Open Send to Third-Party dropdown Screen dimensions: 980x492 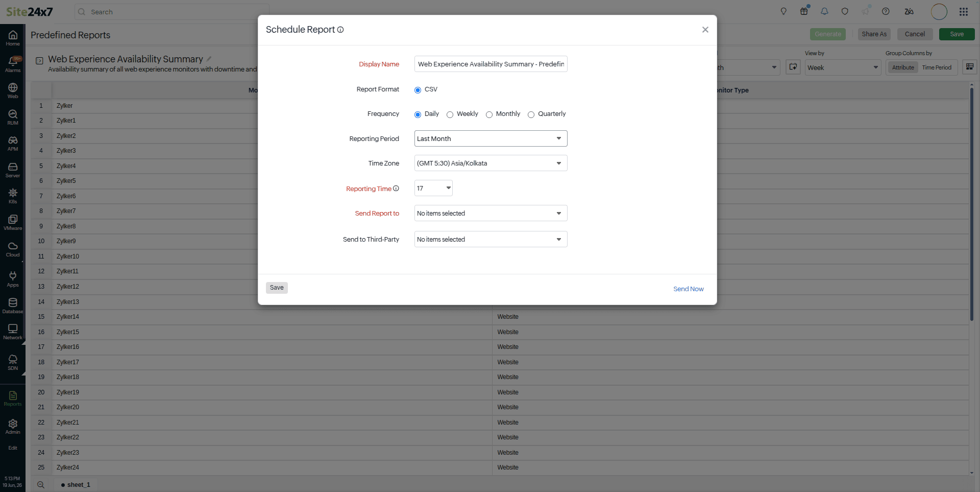(491, 239)
